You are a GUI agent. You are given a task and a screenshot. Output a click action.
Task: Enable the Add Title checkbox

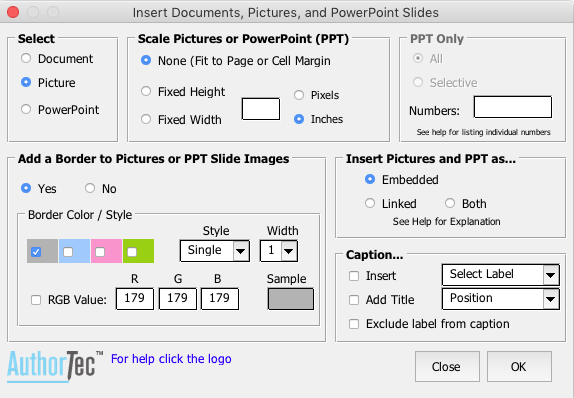(354, 300)
